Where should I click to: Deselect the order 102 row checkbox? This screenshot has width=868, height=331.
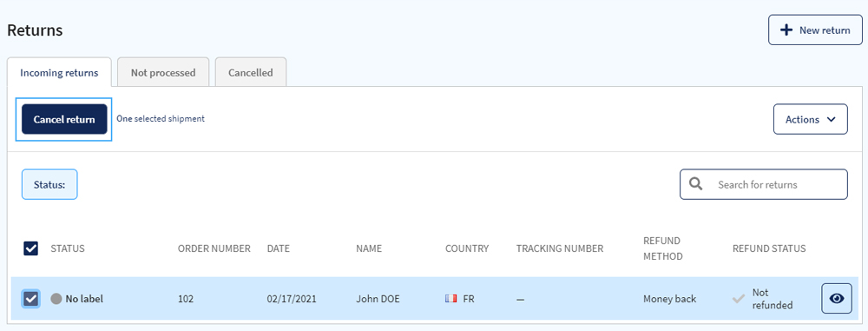(31, 299)
